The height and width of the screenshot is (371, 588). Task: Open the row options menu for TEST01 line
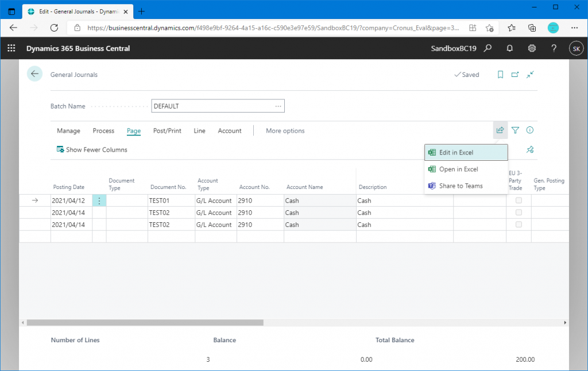[x=99, y=200]
